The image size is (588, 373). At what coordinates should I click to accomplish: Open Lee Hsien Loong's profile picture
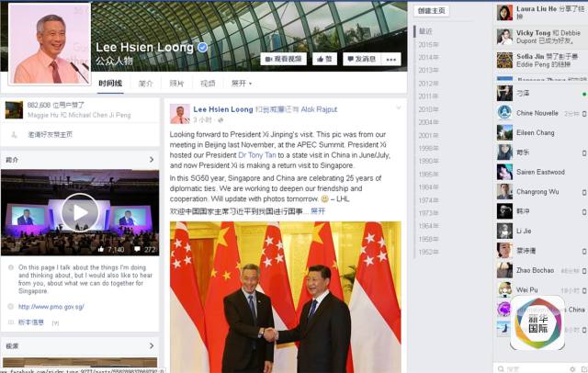click(x=50, y=44)
